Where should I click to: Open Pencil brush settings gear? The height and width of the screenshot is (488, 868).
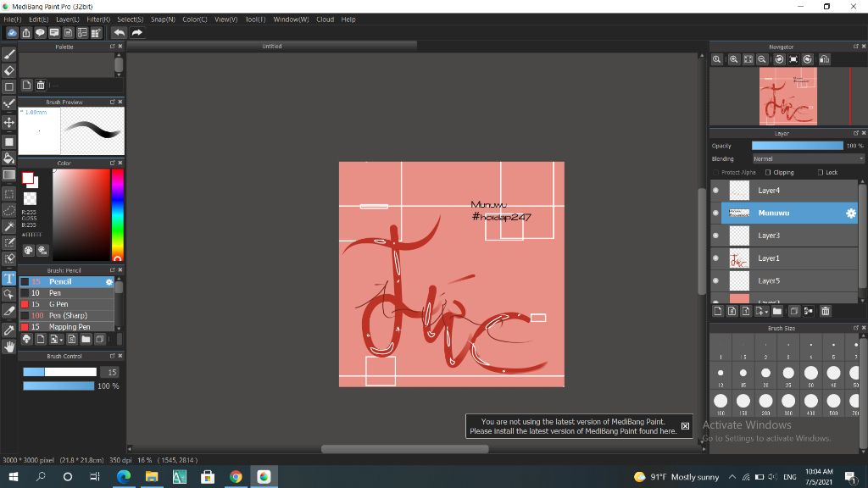[109, 281]
